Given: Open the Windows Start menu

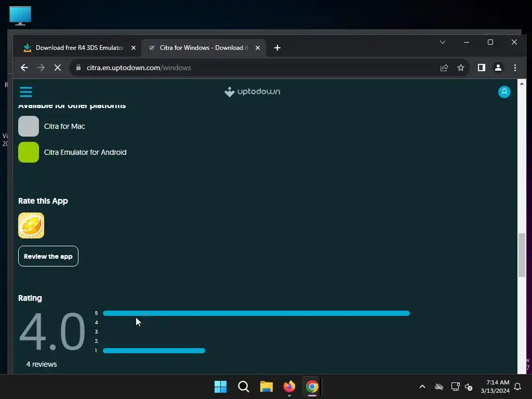Looking at the screenshot, I should 220,387.
